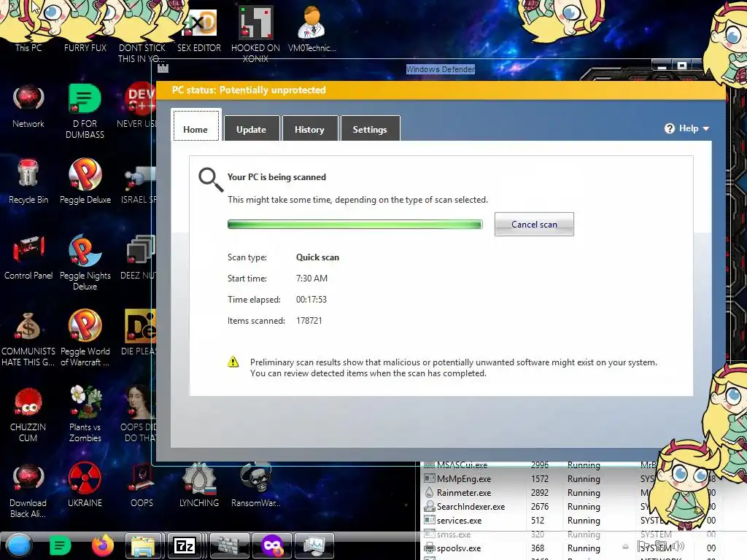Click the PC status Potentially unprotected banner
The width and height of the screenshot is (747, 560).
(441, 90)
